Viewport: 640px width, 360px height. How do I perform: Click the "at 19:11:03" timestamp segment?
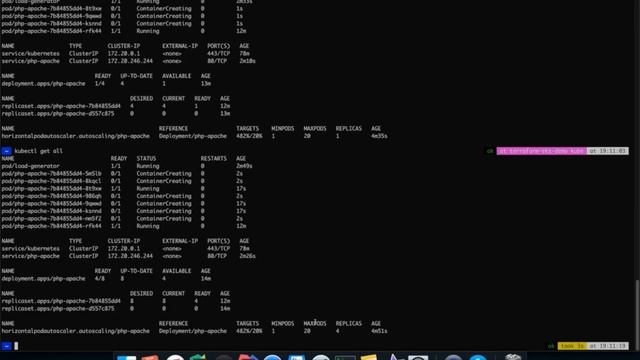point(607,151)
